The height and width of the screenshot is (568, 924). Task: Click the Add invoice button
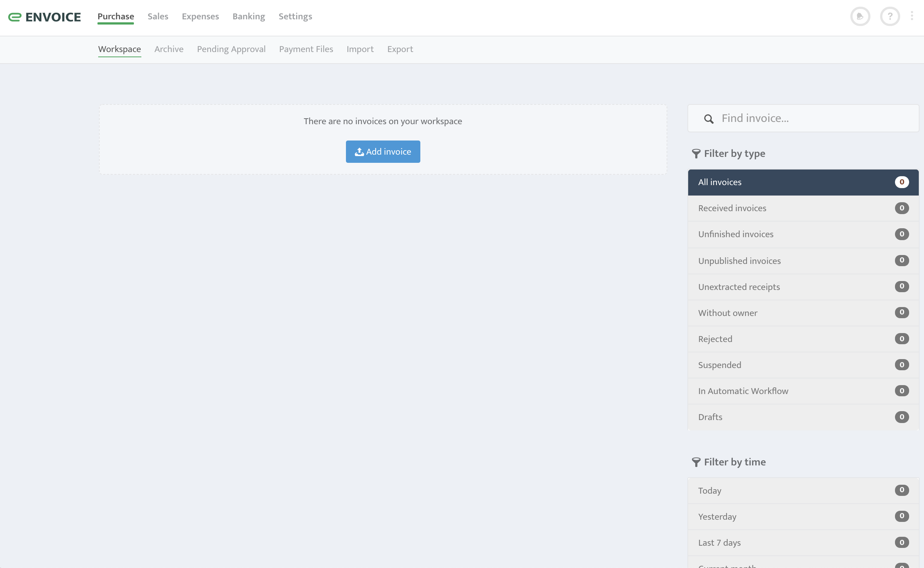pos(383,151)
